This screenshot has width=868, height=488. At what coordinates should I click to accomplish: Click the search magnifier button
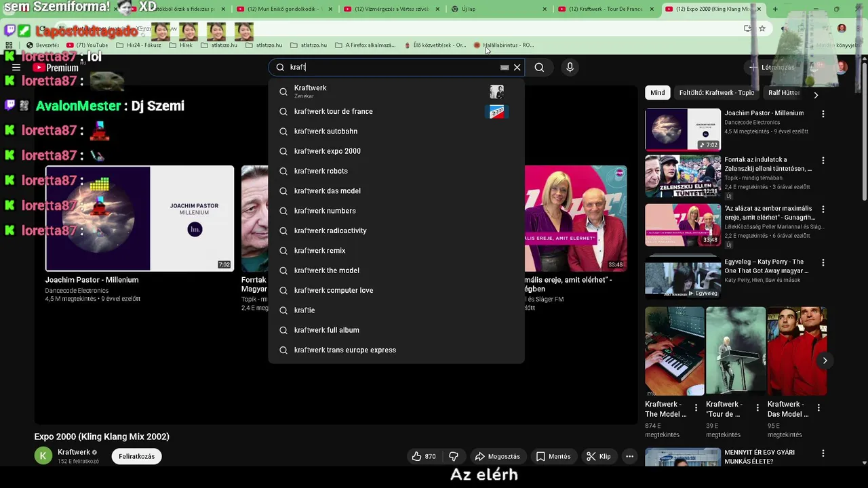539,67
